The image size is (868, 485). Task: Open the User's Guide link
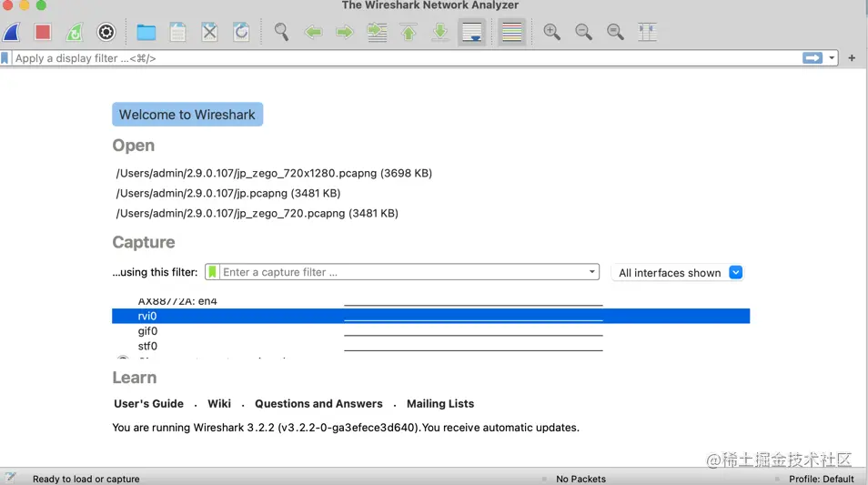pyautogui.click(x=148, y=404)
